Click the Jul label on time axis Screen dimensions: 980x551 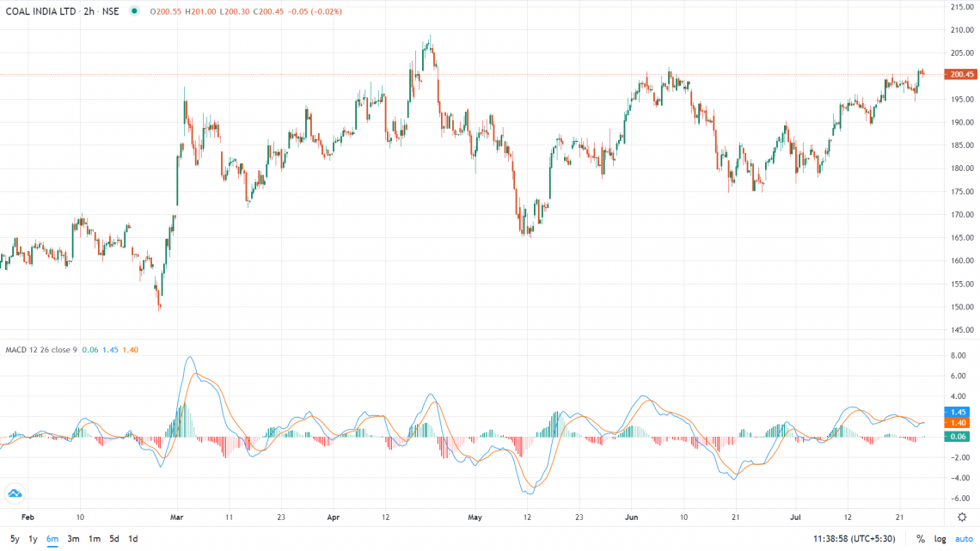click(x=796, y=517)
